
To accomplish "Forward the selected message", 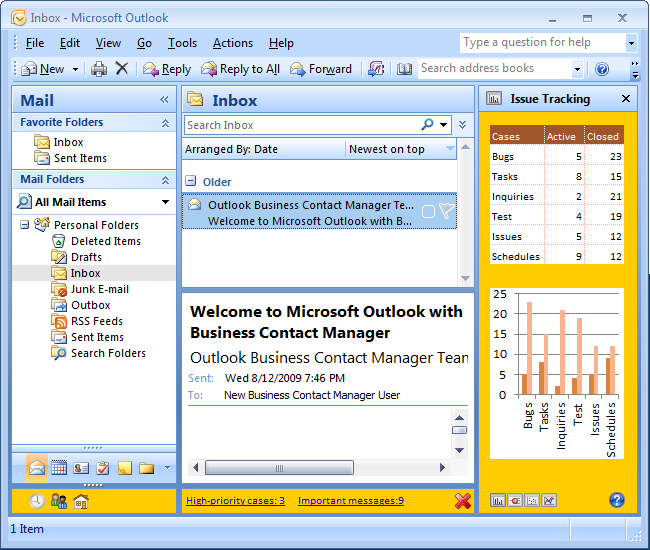I will [320, 69].
